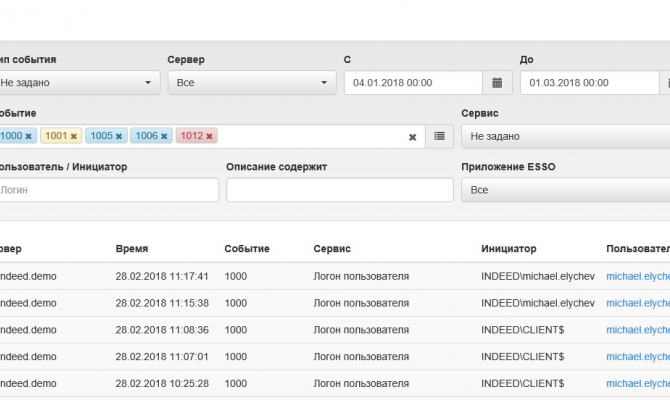The height and width of the screenshot is (400, 670).
Task: Focus the Логин user input field
Action: click(107, 189)
